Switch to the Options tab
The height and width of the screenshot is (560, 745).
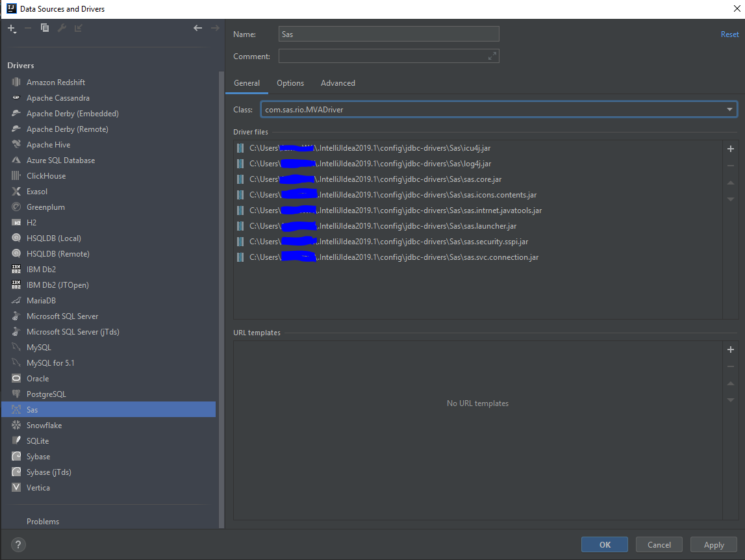[x=290, y=83]
